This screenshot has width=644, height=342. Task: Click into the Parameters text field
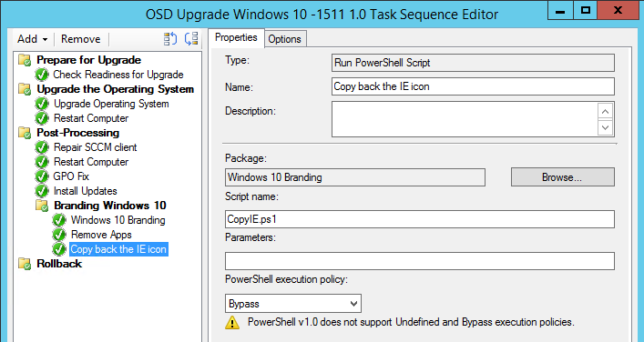(420, 261)
